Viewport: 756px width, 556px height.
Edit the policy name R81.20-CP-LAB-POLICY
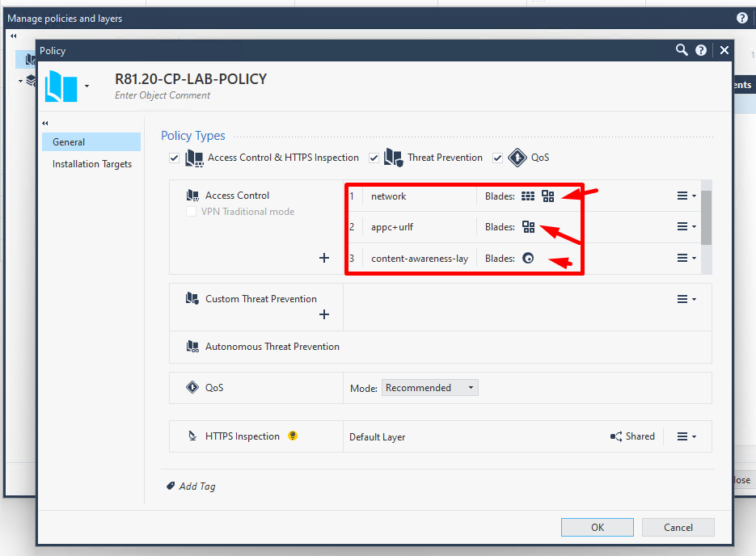191,79
